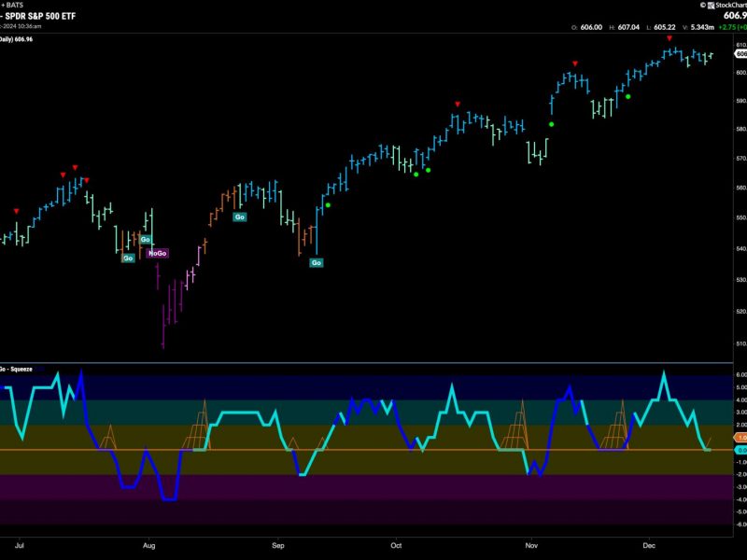The image size is (747, 560).
Task: Click the Sep label on the date axis
Action: pyautogui.click(x=277, y=545)
